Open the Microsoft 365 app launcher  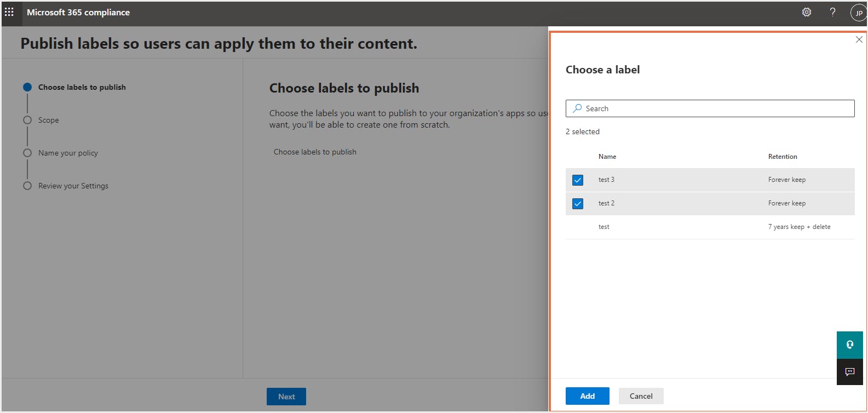coord(10,12)
